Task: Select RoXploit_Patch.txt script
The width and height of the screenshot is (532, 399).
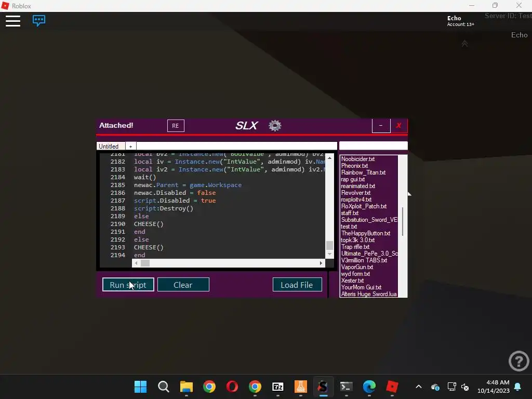Action: (364, 206)
